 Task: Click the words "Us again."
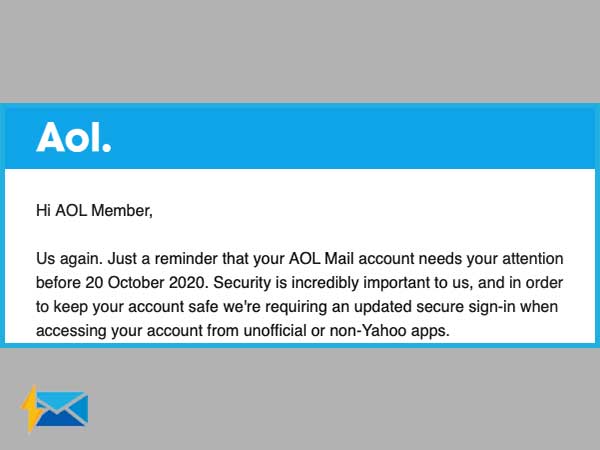click(x=69, y=259)
